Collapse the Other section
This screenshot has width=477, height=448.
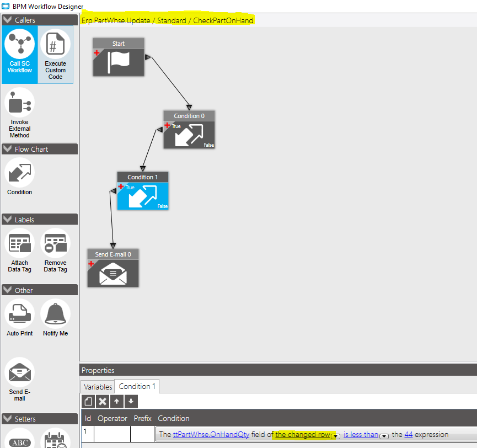tap(7, 290)
